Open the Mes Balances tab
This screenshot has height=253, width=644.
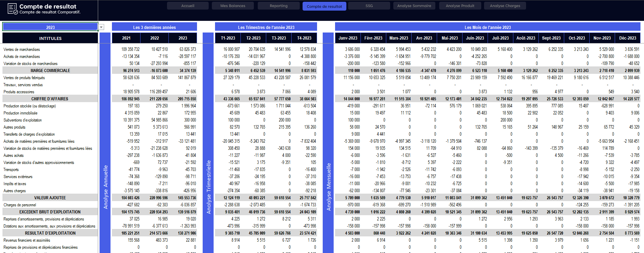tap(233, 6)
